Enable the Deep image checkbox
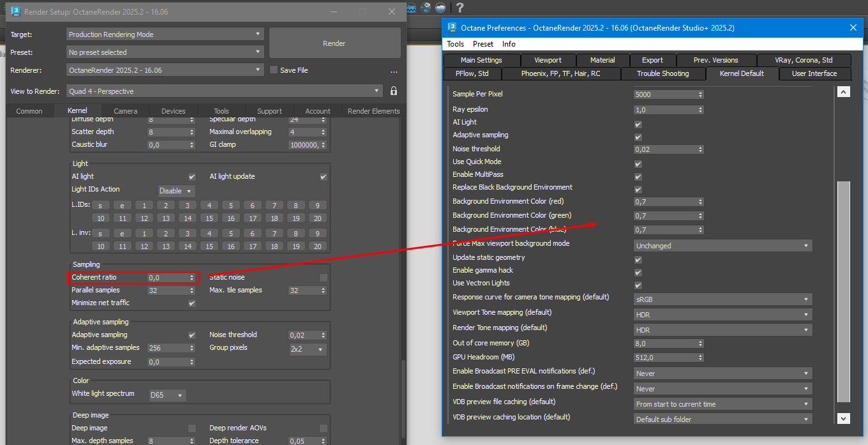The image size is (868, 445). 192,428
